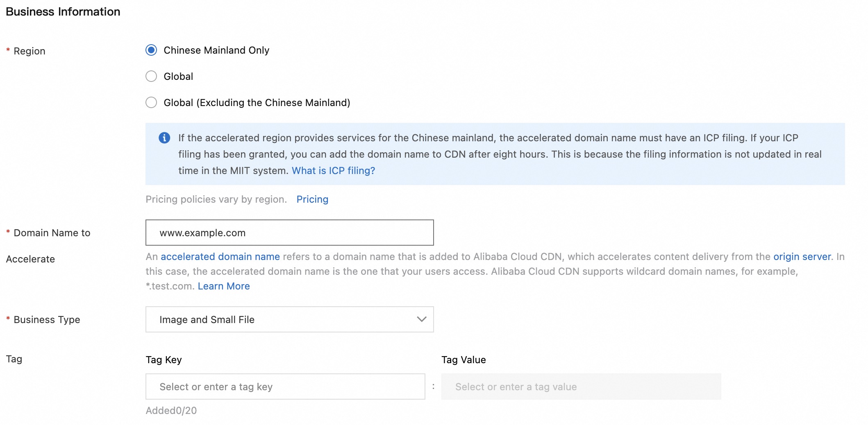Open the 'accelerated domain name' link
Viewport: 868px width, 425px height.
point(220,257)
